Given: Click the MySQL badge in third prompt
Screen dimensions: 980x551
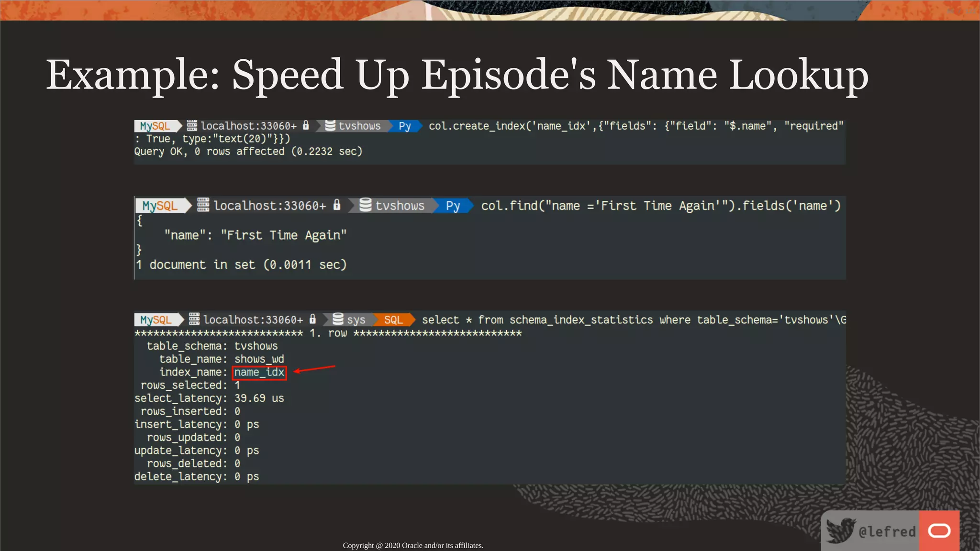Looking at the screenshot, I should point(156,320).
